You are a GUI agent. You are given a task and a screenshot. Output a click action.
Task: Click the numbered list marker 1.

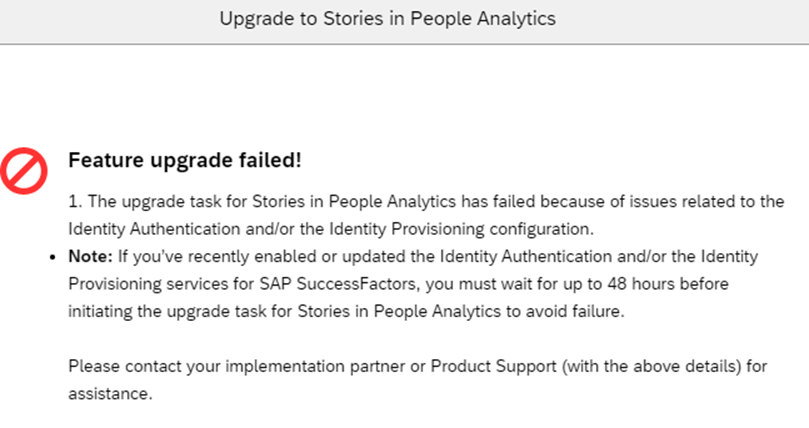(75, 201)
